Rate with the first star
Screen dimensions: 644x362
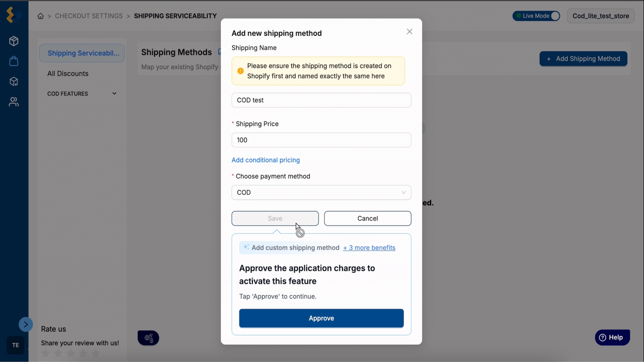(45, 354)
